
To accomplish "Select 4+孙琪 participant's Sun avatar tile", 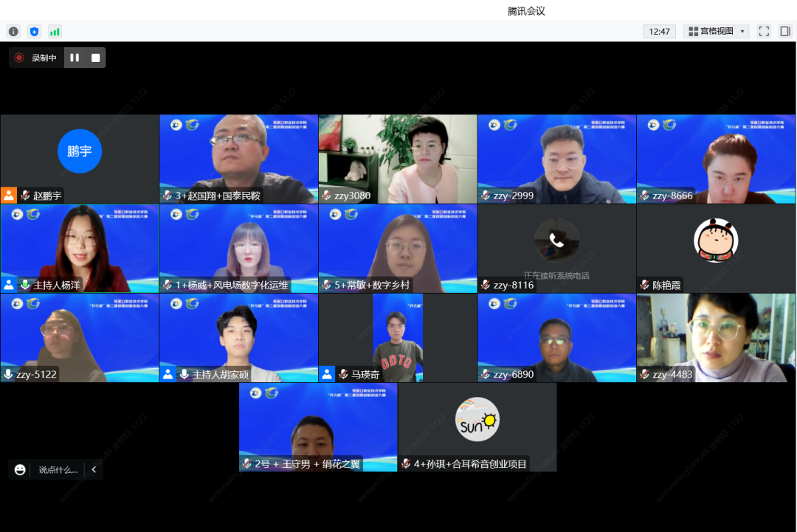I will [477, 420].
